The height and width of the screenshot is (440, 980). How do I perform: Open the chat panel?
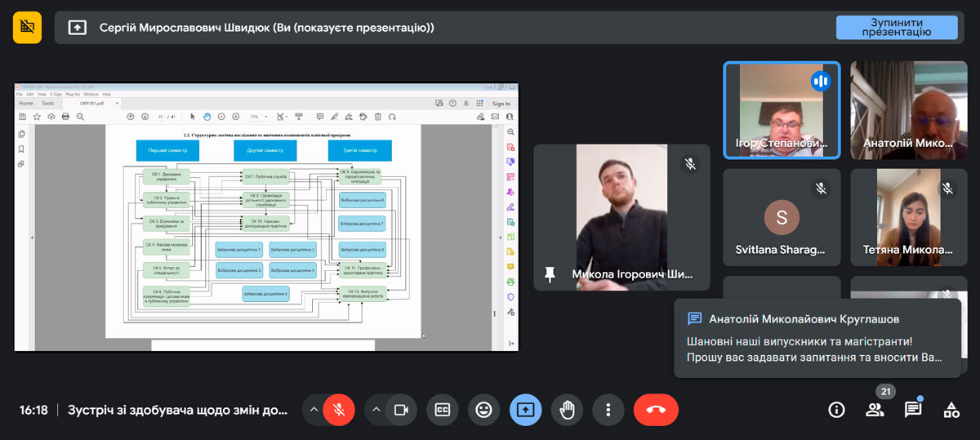[913, 410]
